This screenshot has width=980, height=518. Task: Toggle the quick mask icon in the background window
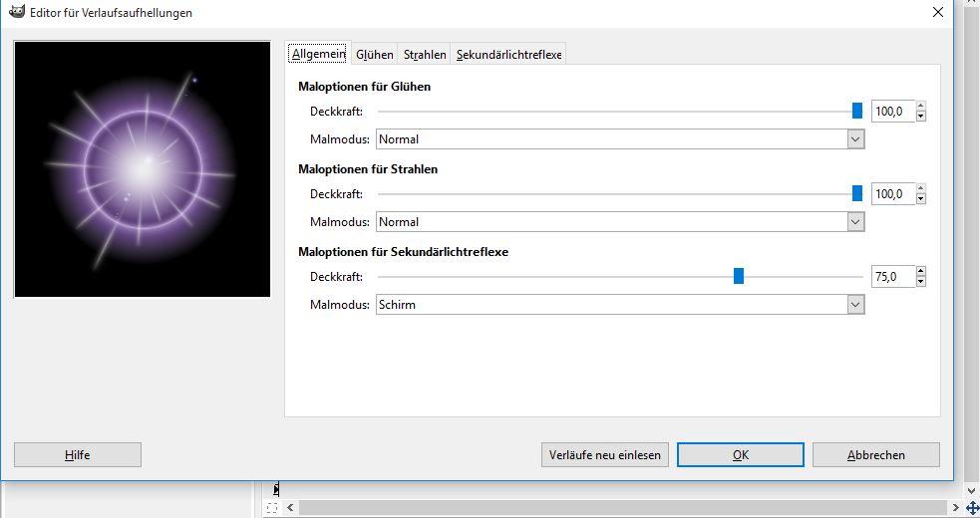(271, 508)
